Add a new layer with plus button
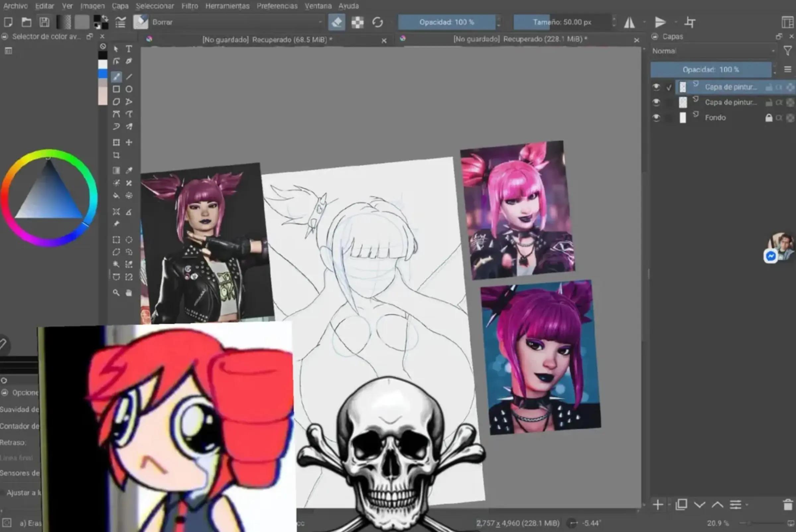The width and height of the screenshot is (796, 532). click(658, 505)
